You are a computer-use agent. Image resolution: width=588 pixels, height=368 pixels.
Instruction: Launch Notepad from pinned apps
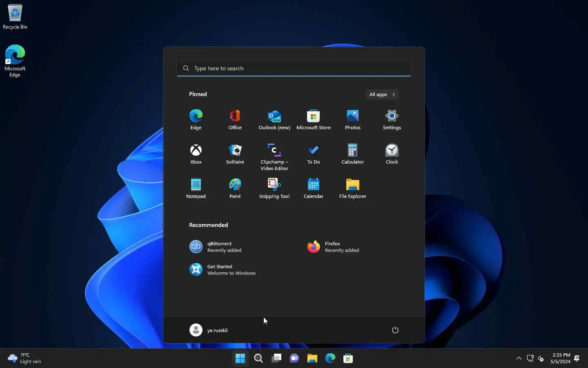(x=196, y=188)
